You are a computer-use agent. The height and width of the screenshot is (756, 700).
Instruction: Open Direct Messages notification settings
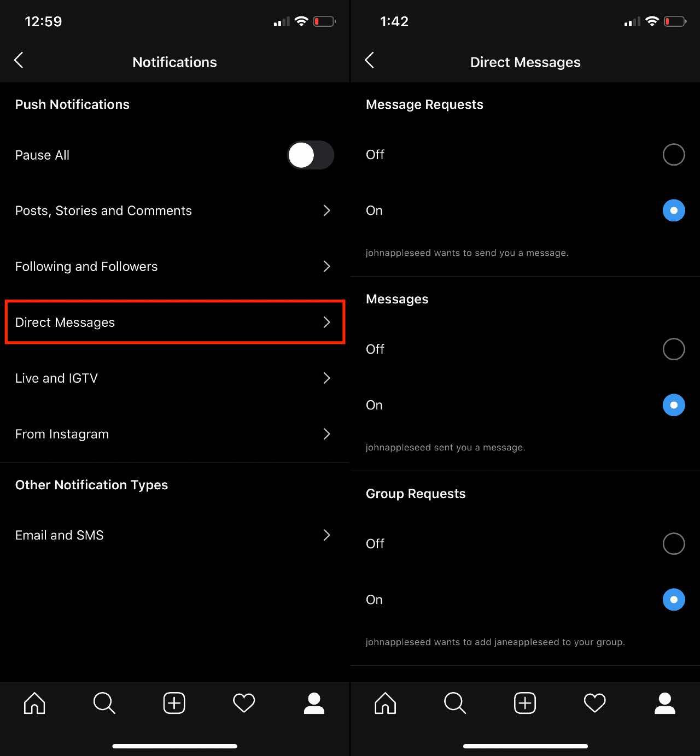[x=174, y=322]
